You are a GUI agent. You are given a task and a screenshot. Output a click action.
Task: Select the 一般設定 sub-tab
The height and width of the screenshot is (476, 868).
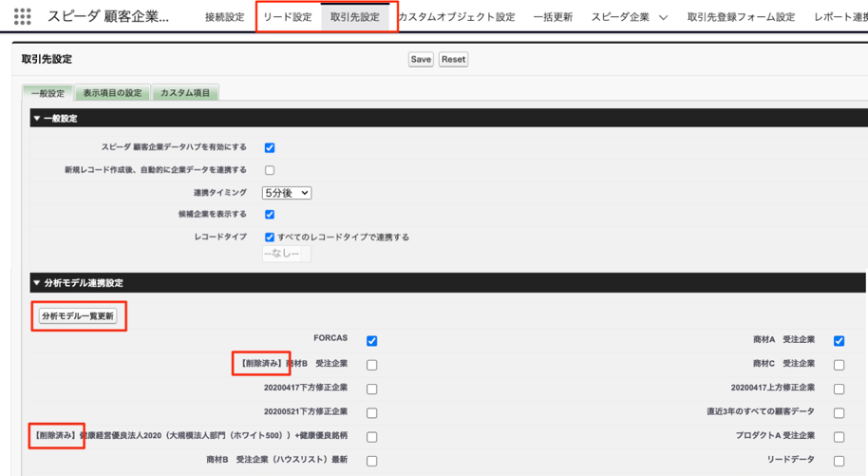tap(47, 93)
